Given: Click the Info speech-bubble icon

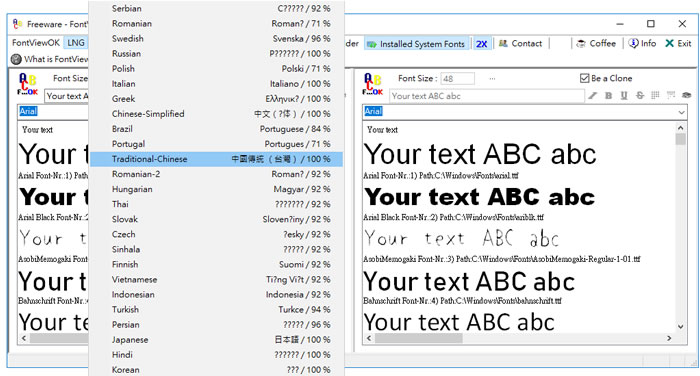Looking at the screenshot, I should pyautogui.click(x=633, y=43).
